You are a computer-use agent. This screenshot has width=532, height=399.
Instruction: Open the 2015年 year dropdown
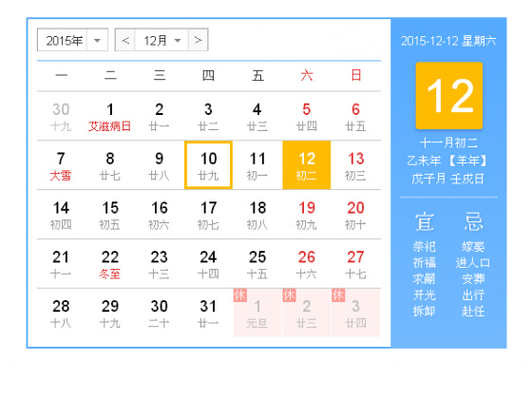pyautogui.click(x=72, y=40)
